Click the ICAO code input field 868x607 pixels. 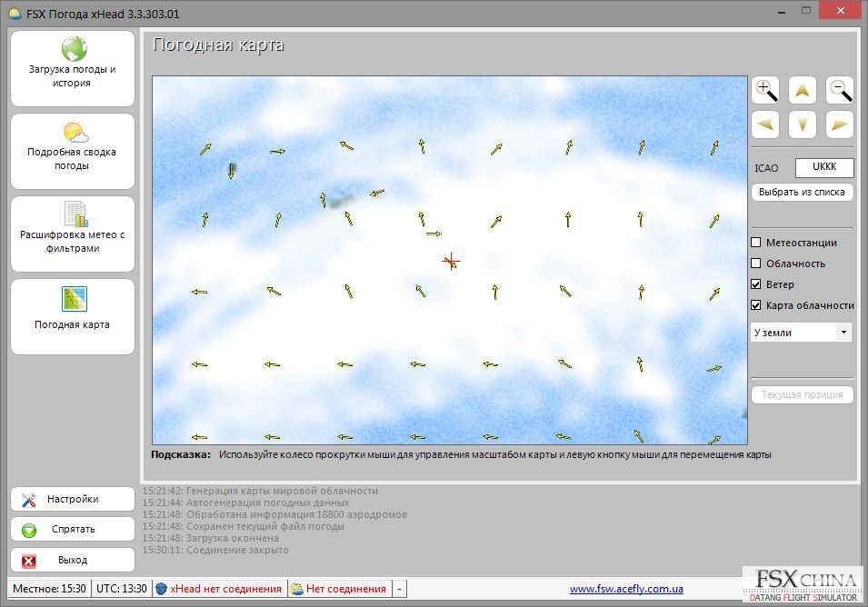pos(824,167)
